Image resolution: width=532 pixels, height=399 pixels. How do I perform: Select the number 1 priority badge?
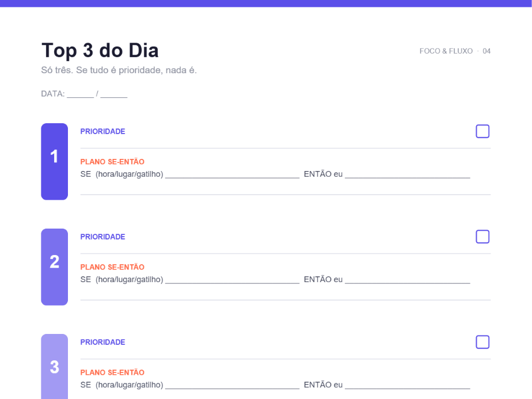click(x=54, y=161)
